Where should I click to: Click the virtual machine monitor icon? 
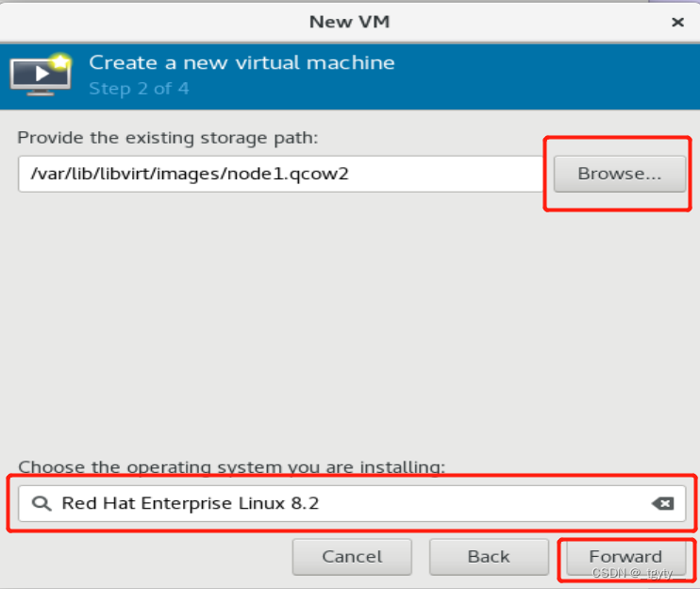coord(36,75)
